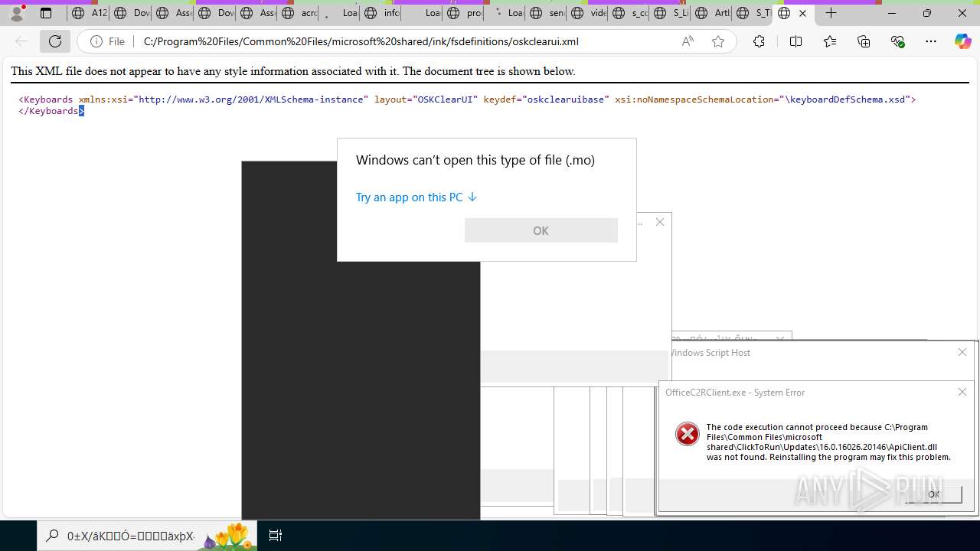Close the active browser tab
980x551 pixels.
(802, 13)
